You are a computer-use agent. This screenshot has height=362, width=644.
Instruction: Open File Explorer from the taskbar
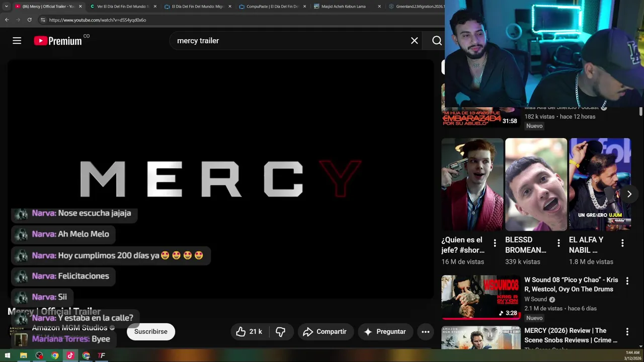[x=23, y=355]
